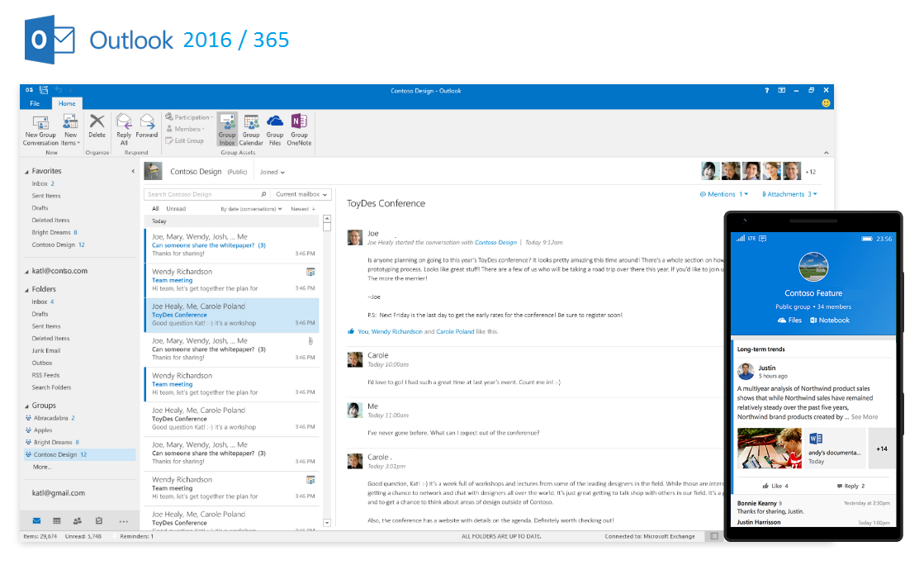The height and width of the screenshot is (565, 924).
Task: Open the Members dropdown in ribbon
Action: (185, 129)
